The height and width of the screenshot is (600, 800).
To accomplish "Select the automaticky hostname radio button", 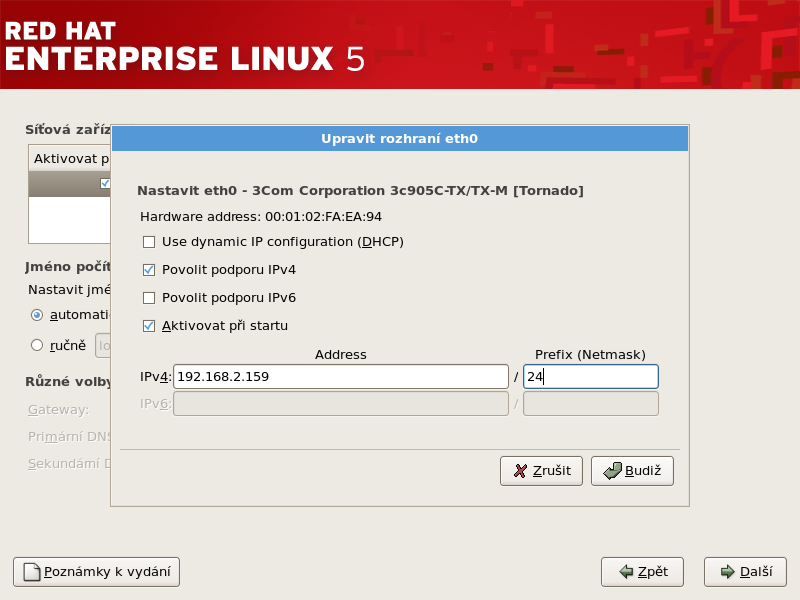I will pyautogui.click(x=37, y=314).
